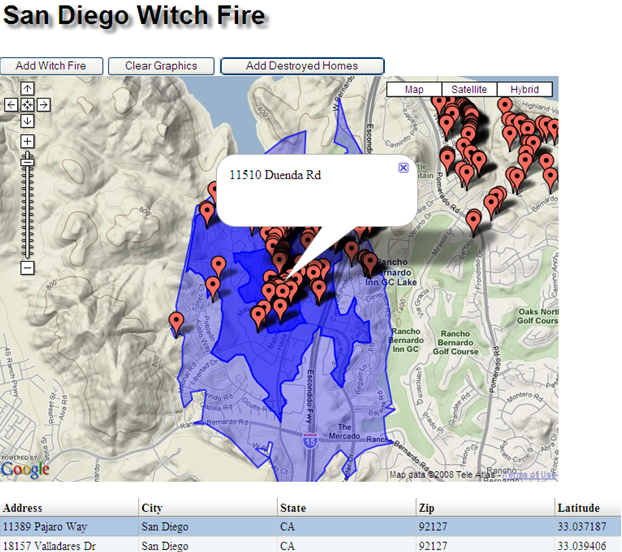
Task: Click The Mercado label on the map
Action: (344, 431)
